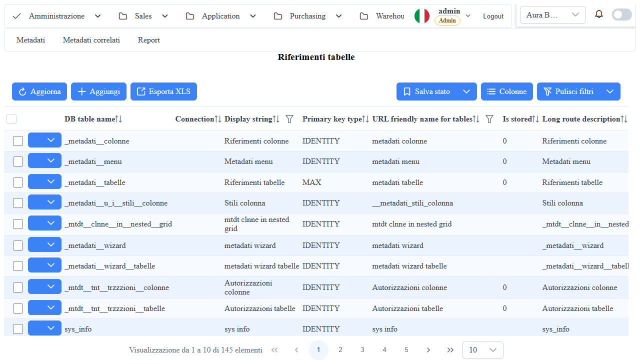Click the Sales folder icon
The width and height of the screenshot is (640, 364).
point(123,16)
